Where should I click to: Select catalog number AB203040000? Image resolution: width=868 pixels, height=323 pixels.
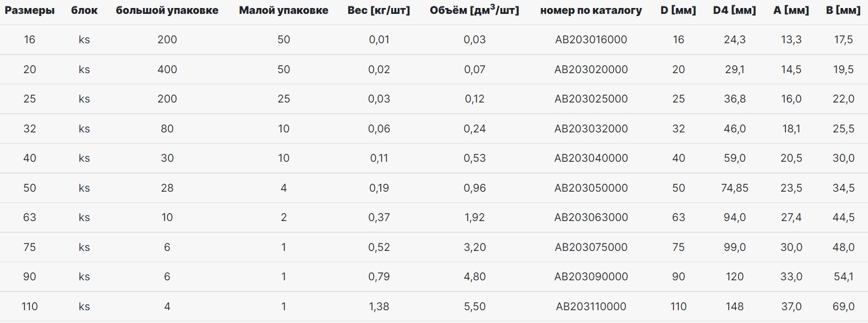point(591,158)
